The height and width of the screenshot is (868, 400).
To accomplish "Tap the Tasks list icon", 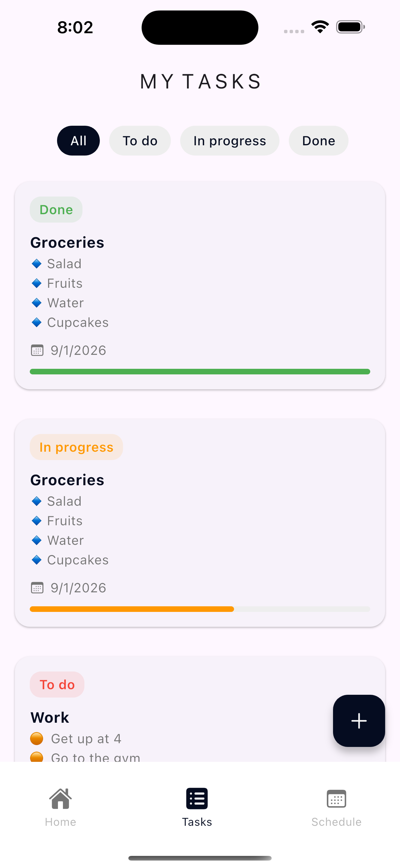I will coord(197,798).
